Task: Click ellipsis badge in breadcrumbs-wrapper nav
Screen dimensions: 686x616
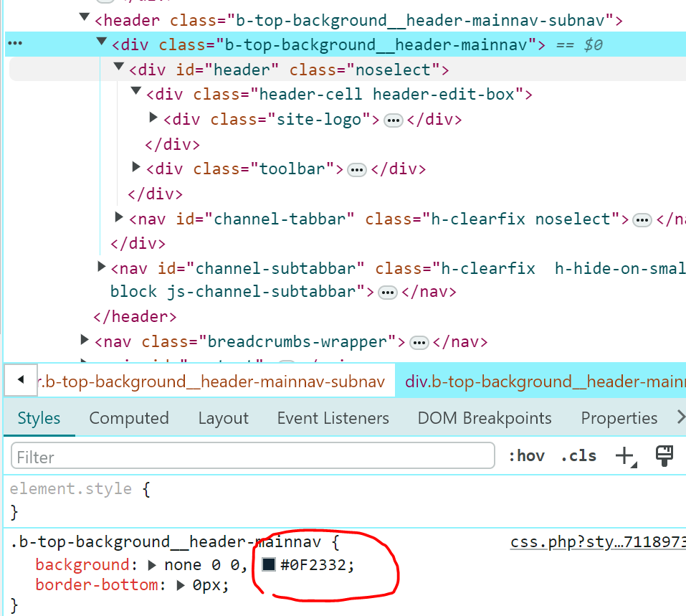Action: pyautogui.click(x=419, y=343)
